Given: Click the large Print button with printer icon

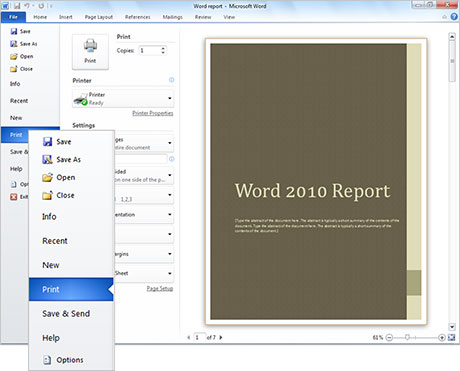Looking at the screenshot, I should click(x=90, y=52).
